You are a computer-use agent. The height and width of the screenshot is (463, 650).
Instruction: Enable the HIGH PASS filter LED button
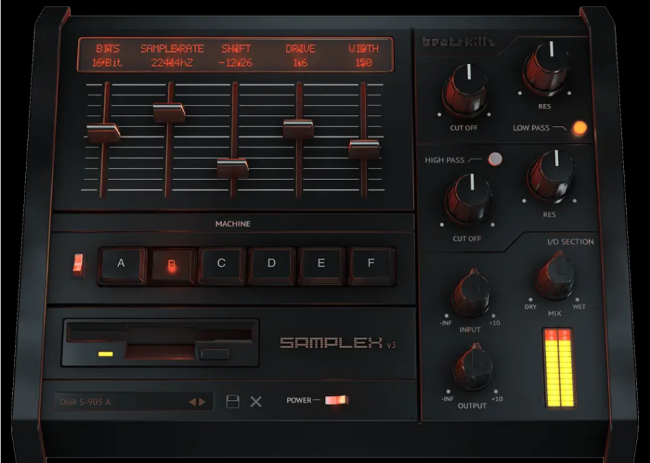point(495,159)
